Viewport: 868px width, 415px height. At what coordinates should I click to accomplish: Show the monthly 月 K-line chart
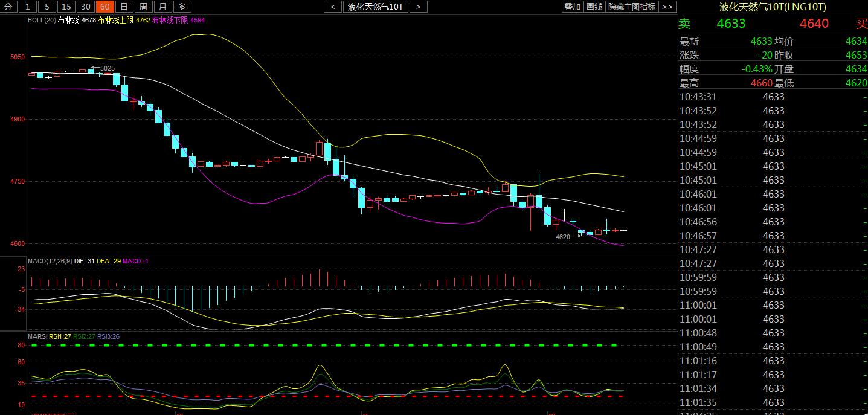pos(162,7)
